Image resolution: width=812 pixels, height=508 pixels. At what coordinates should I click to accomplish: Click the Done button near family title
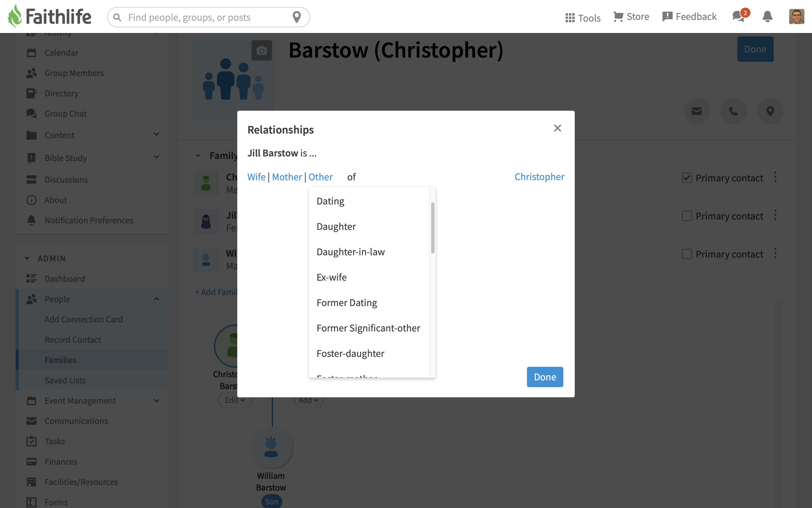point(755,49)
